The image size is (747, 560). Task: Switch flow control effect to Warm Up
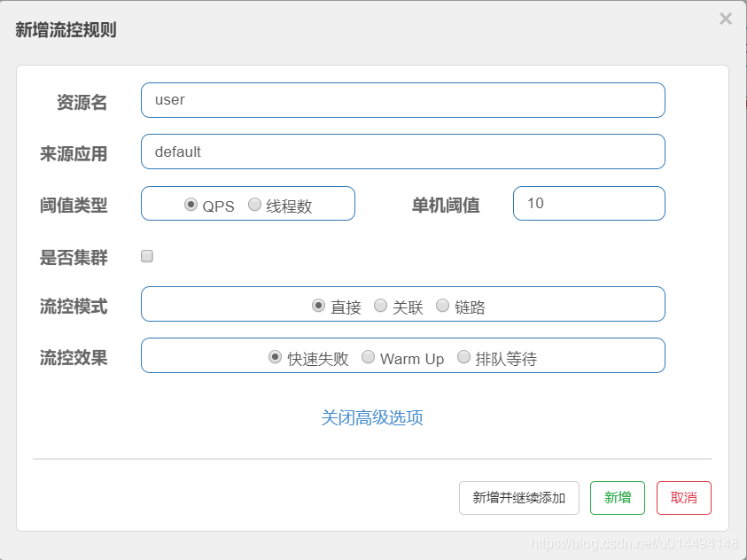(x=368, y=357)
